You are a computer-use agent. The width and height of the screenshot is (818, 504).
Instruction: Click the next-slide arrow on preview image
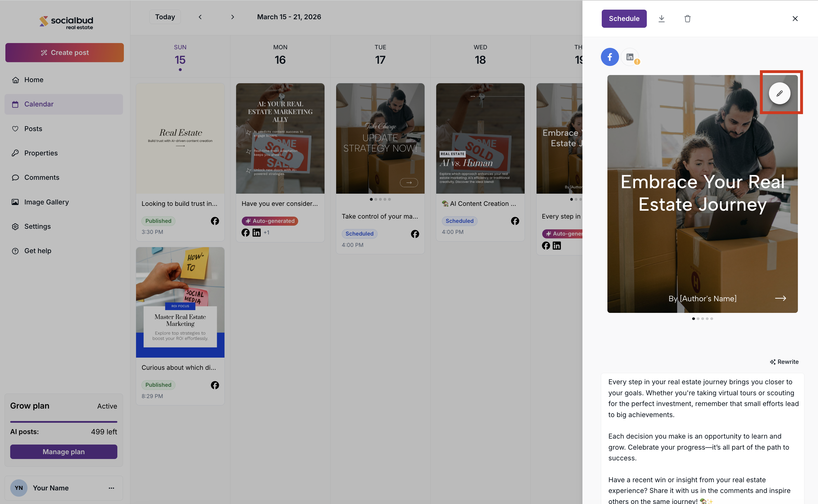click(x=780, y=298)
